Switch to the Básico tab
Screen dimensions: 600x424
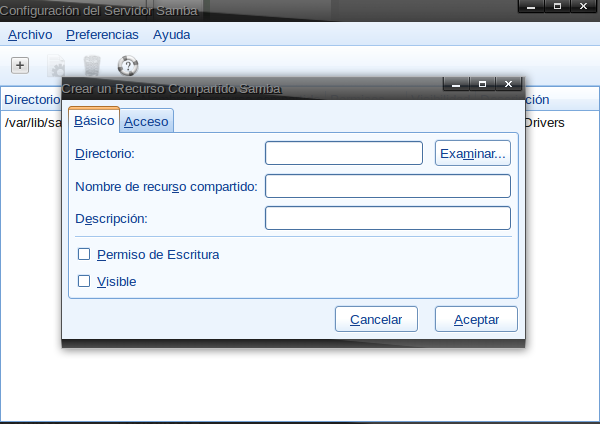tap(94, 120)
